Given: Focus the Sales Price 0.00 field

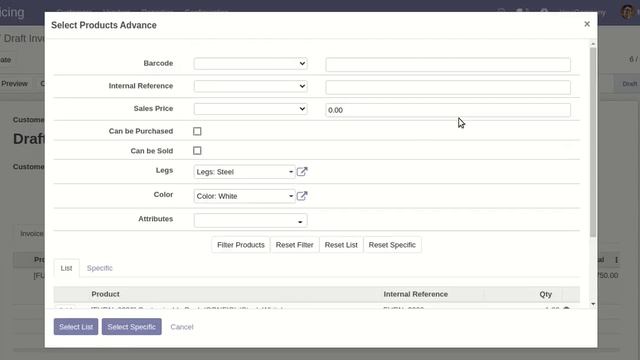Looking at the screenshot, I should (x=448, y=110).
